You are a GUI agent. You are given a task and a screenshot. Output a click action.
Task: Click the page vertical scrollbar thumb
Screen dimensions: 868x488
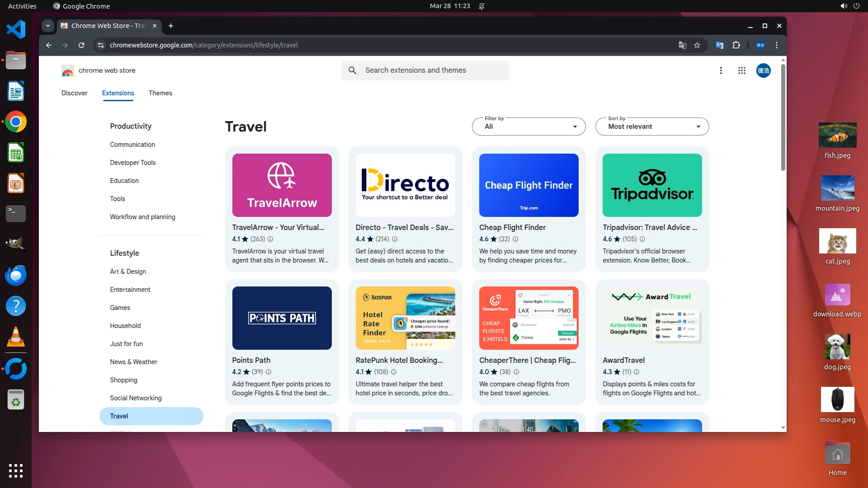(783, 117)
